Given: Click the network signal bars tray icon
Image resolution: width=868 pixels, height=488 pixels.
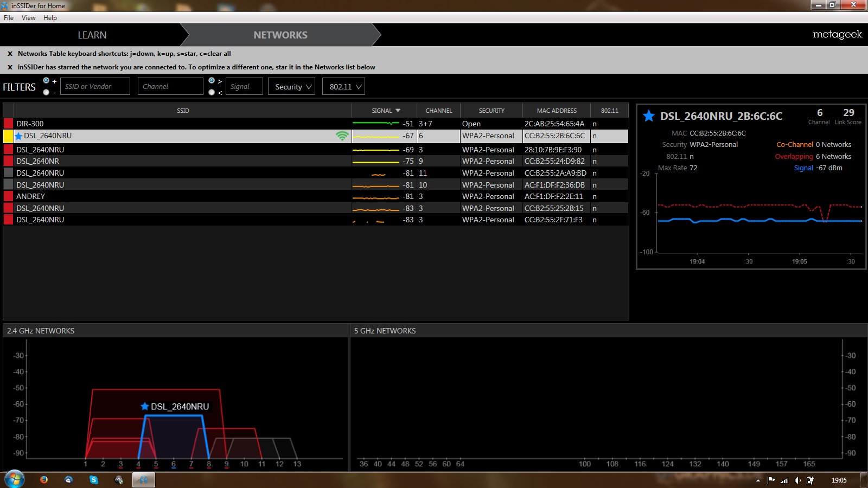Looking at the screenshot, I should (x=784, y=480).
